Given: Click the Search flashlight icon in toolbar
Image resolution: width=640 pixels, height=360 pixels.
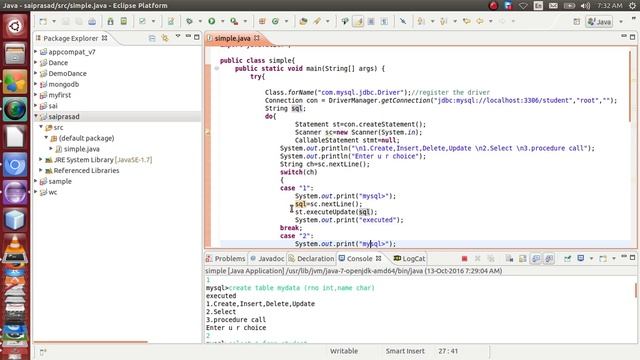Looking at the screenshot, I should 317,21.
